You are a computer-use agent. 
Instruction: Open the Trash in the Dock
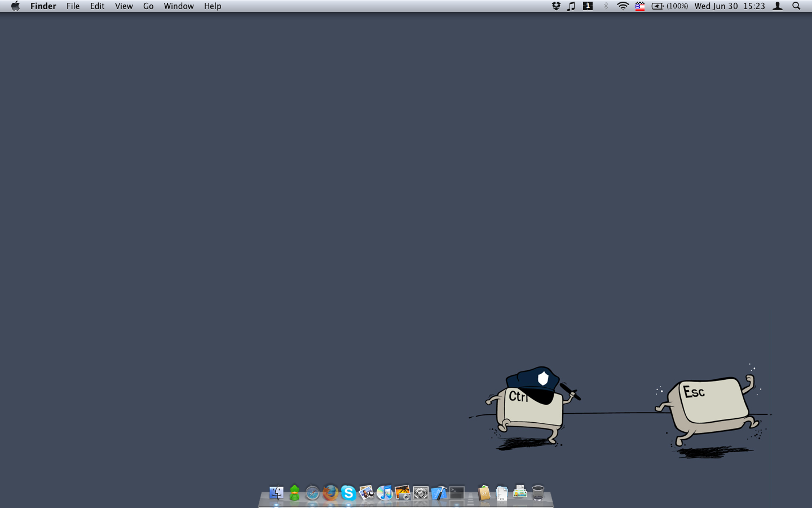click(538, 493)
